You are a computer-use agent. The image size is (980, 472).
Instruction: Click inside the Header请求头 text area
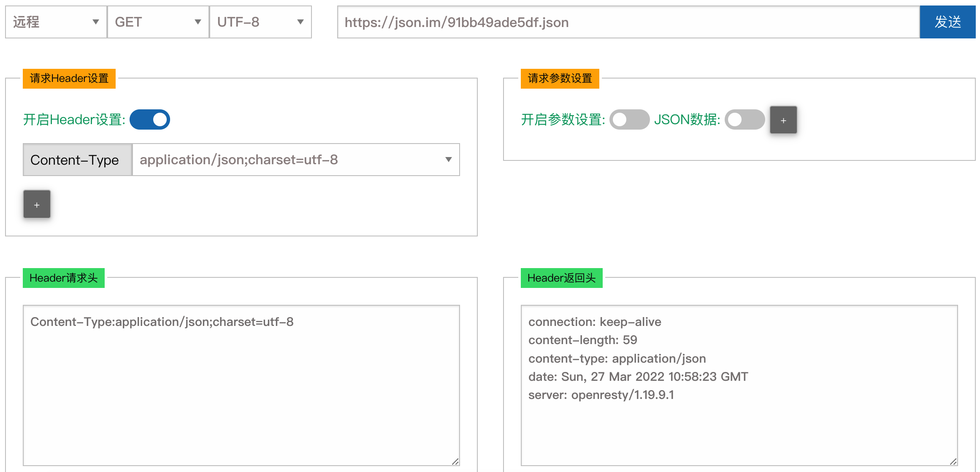point(241,384)
